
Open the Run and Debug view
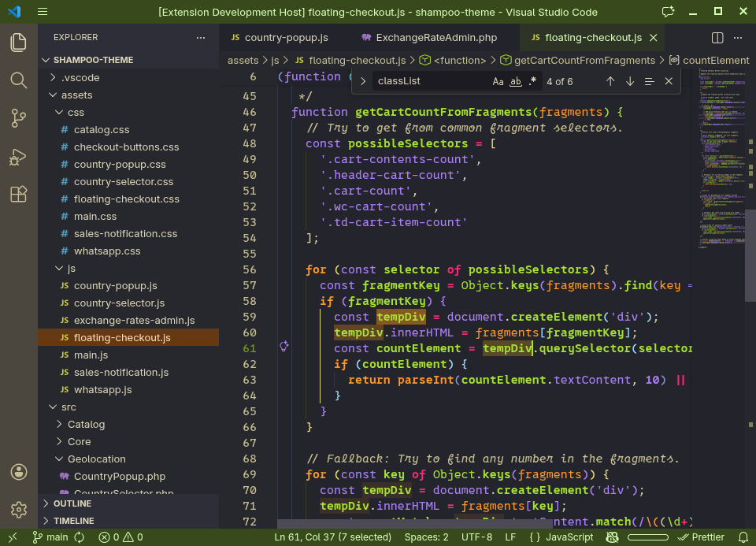(18, 157)
